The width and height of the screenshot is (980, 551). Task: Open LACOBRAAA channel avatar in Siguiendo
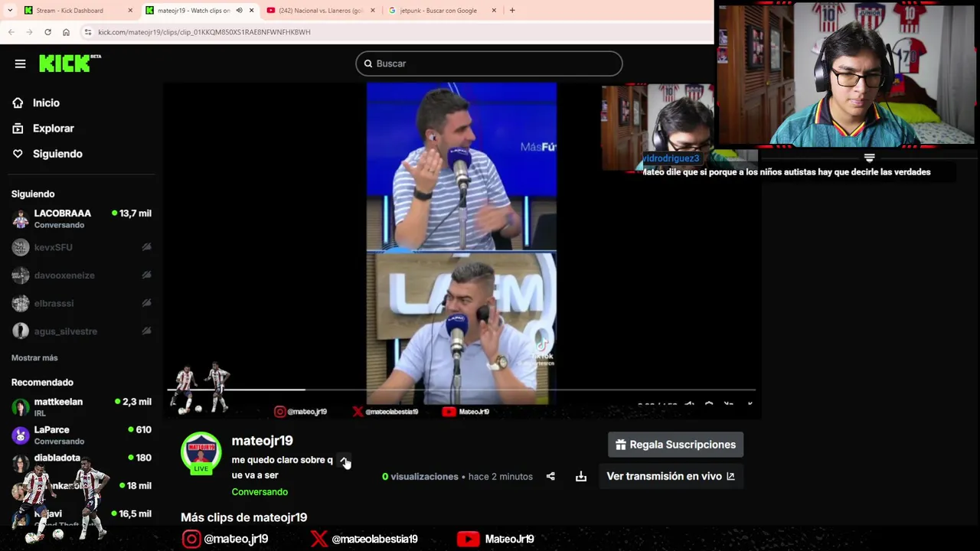click(x=21, y=219)
